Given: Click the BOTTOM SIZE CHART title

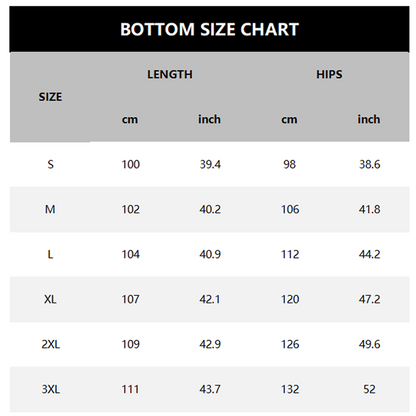Looking at the screenshot, I should click(x=209, y=29).
